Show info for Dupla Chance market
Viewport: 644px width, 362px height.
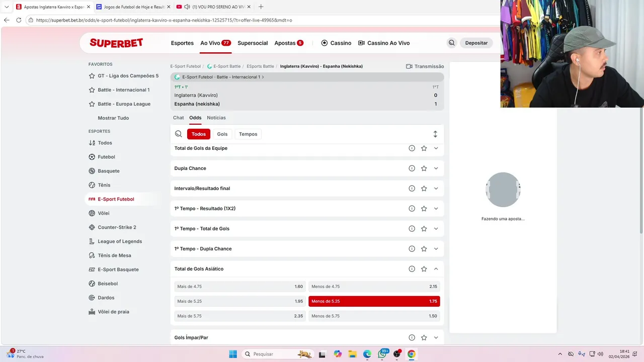[x=412, y=168]
